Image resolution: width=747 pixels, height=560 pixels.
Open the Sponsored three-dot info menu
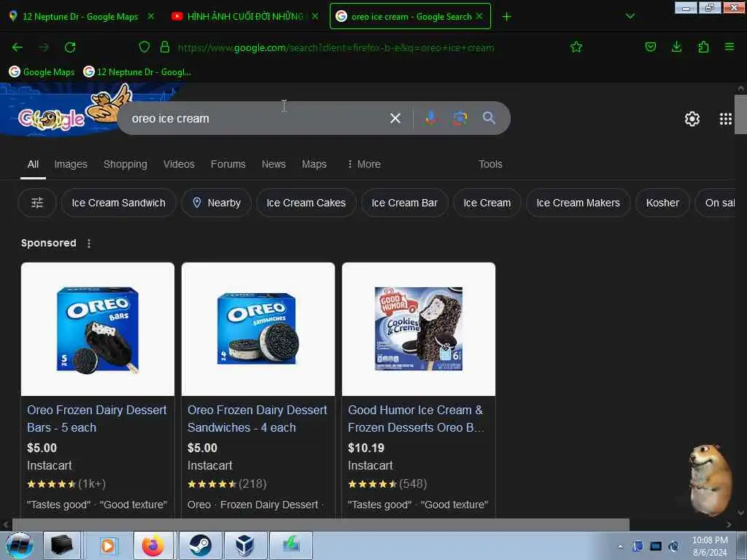pos(88,244)
